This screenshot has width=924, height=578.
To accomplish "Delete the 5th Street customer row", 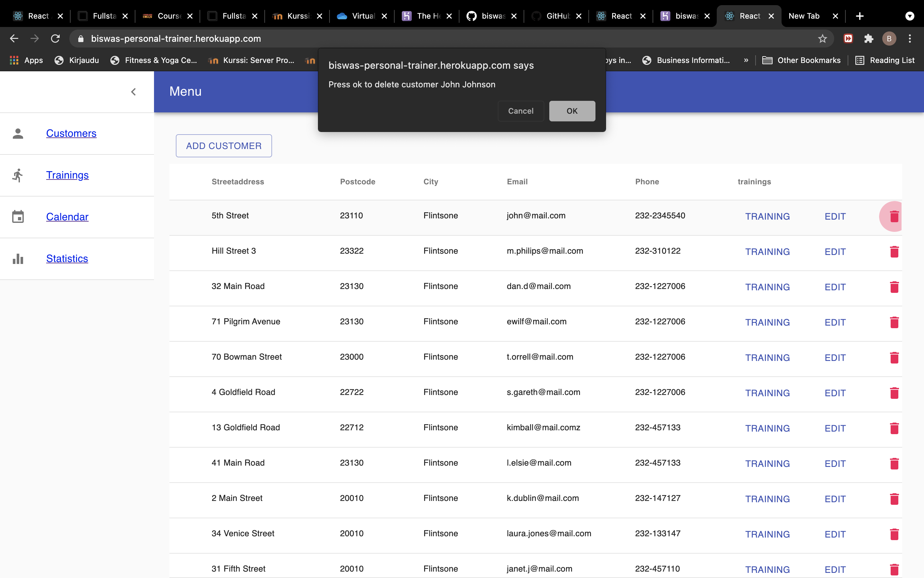I will point(894,216).
